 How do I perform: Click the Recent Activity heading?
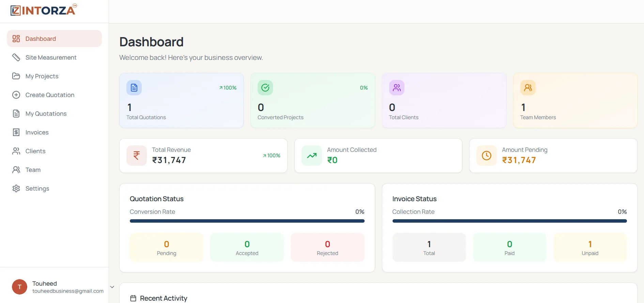point(164,298)
